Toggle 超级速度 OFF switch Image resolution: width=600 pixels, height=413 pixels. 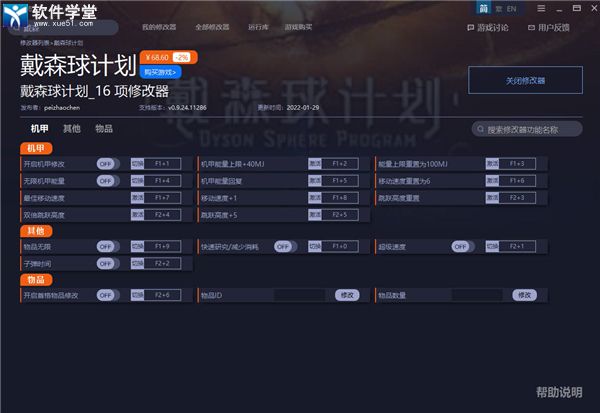tap(462, 246)
